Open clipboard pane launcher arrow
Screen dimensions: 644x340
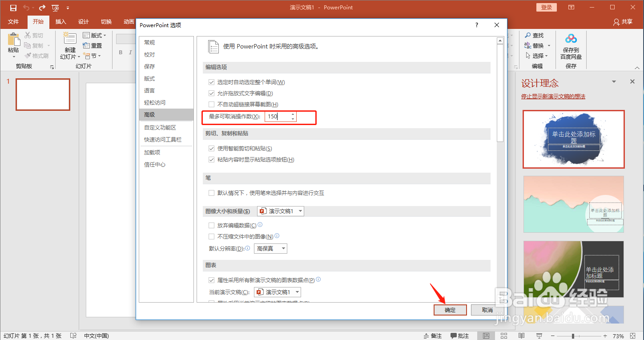(52, 67)
